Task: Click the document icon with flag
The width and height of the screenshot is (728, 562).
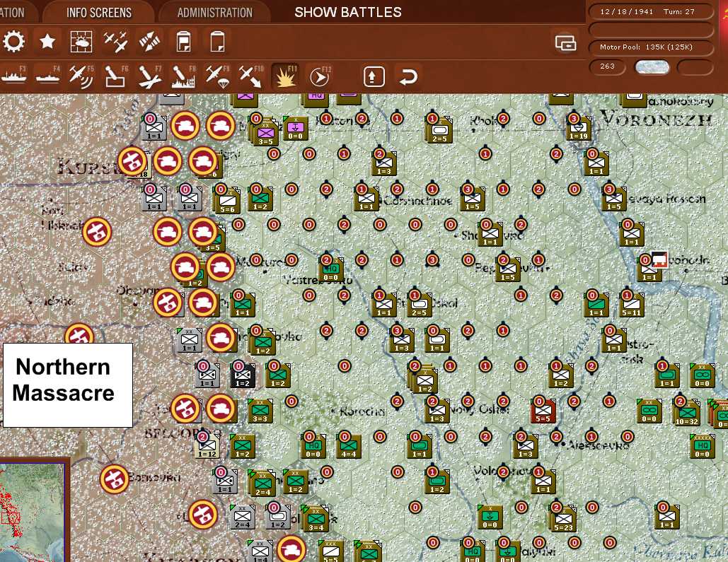Action: tap(183, 42)
